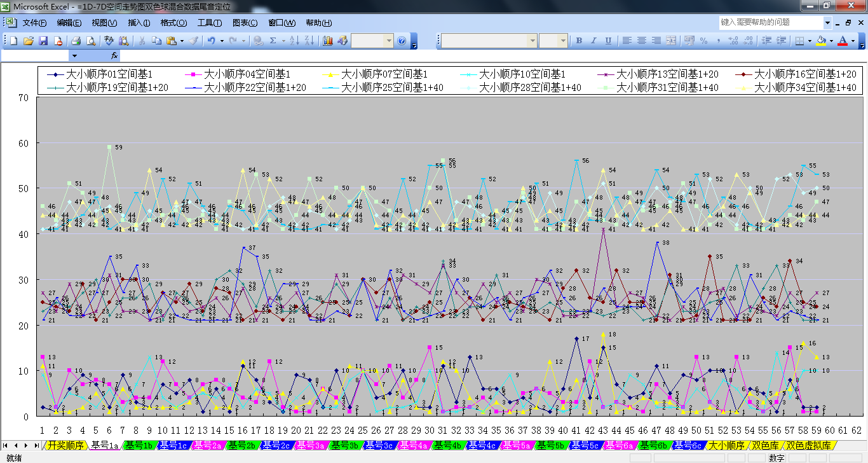The height and width of the screenshot is (463, 868).
Task: Show the Drawing toolbar
Action: coord(342,41)
